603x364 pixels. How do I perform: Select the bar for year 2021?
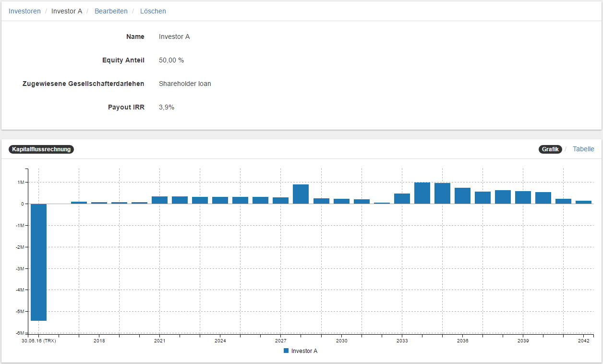click(x=160, y=200)
